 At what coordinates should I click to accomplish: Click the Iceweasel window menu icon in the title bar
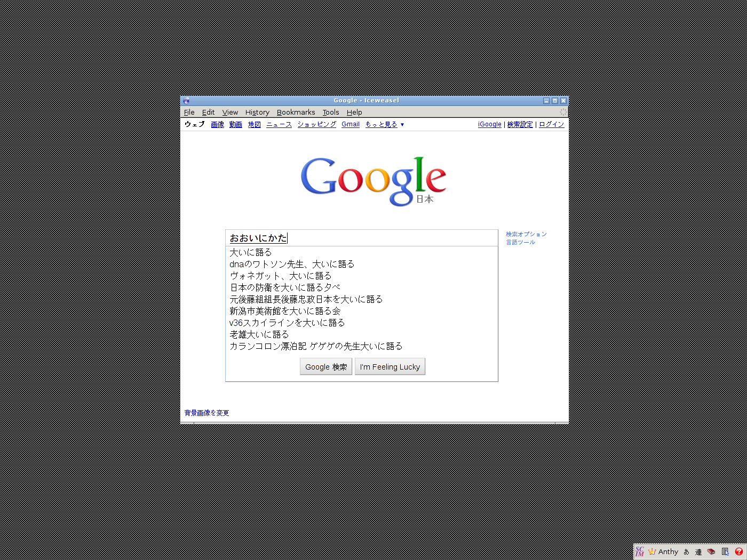pyautogui.click(x=186, y=101)
